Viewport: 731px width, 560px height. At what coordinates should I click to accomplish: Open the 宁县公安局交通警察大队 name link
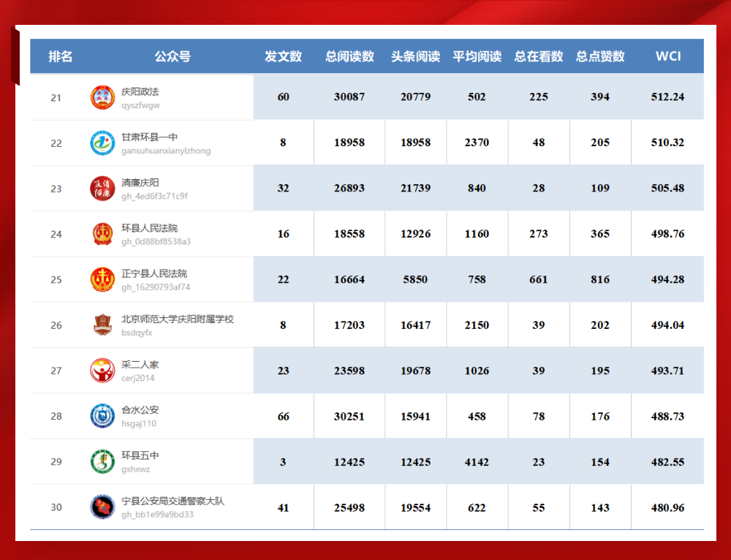click(x=173, y=501)
